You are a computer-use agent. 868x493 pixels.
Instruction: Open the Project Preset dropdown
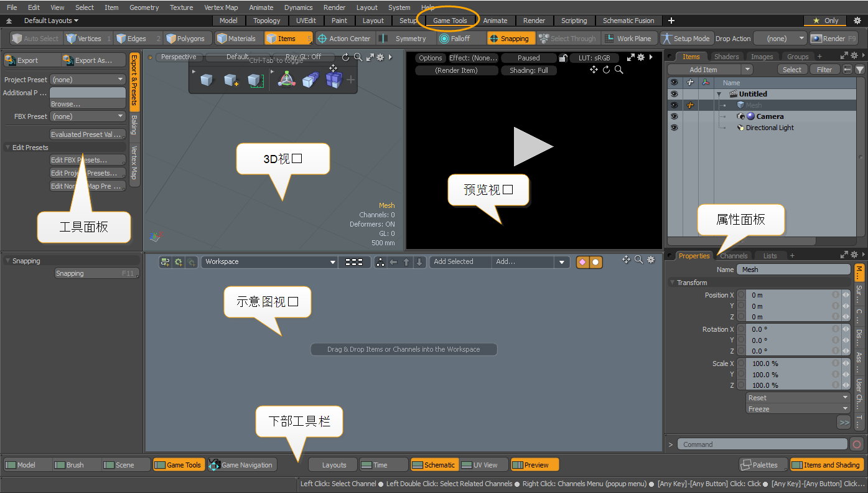[x=88, y=80]
